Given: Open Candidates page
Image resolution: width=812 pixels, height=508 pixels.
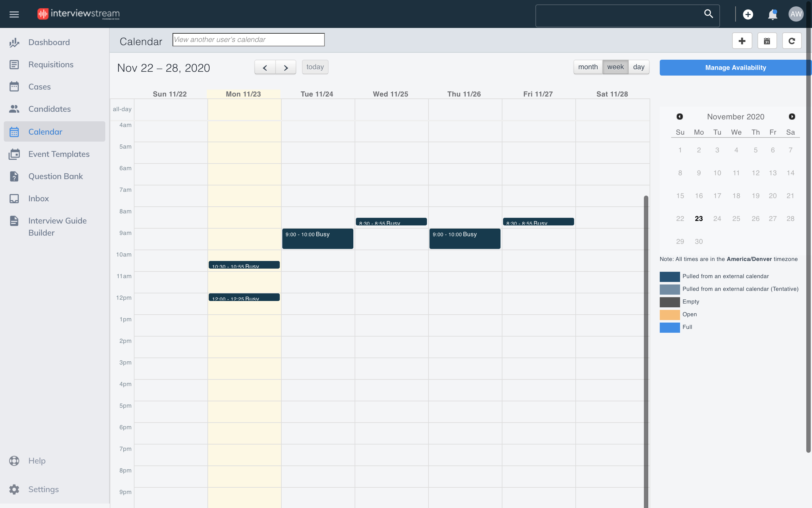Looking at the screenshot, I should pos(50,109).
